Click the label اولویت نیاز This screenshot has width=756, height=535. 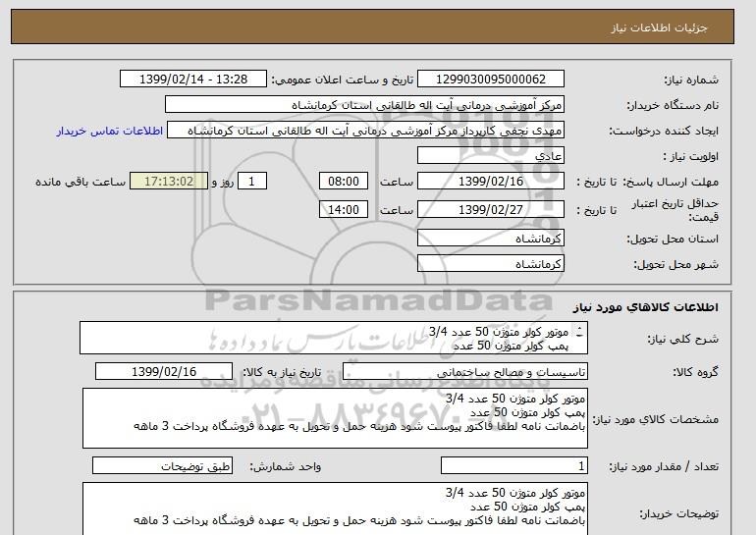click(691, 157)
